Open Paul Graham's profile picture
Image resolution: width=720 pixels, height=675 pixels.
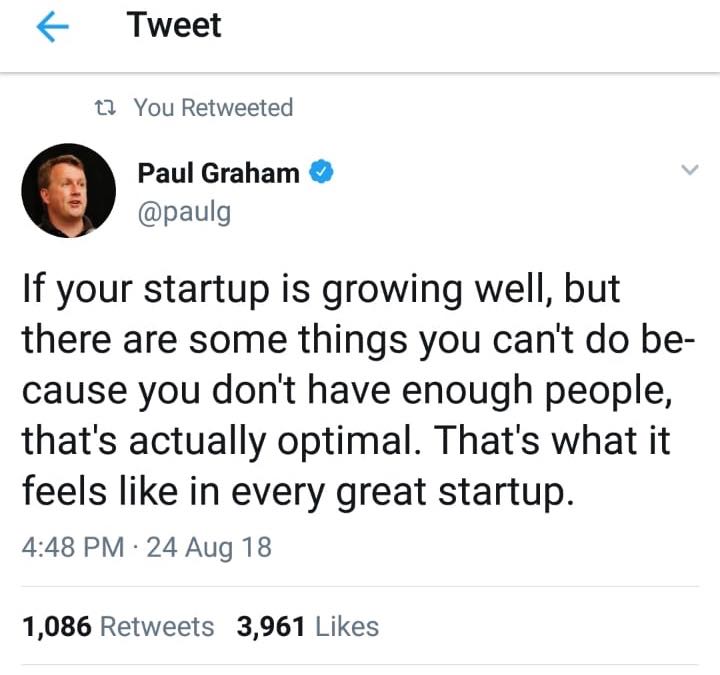click(x=69, y=190)
